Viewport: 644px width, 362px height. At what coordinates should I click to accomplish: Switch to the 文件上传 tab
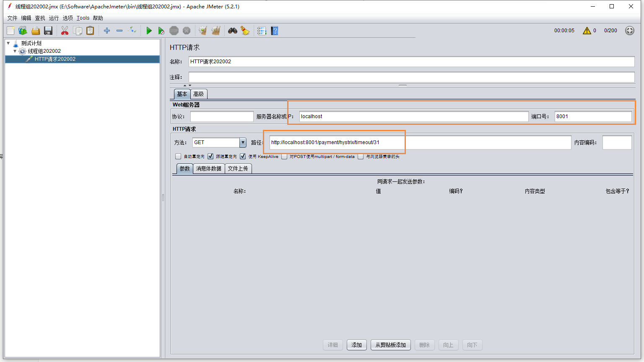click(x=238, y=168)
